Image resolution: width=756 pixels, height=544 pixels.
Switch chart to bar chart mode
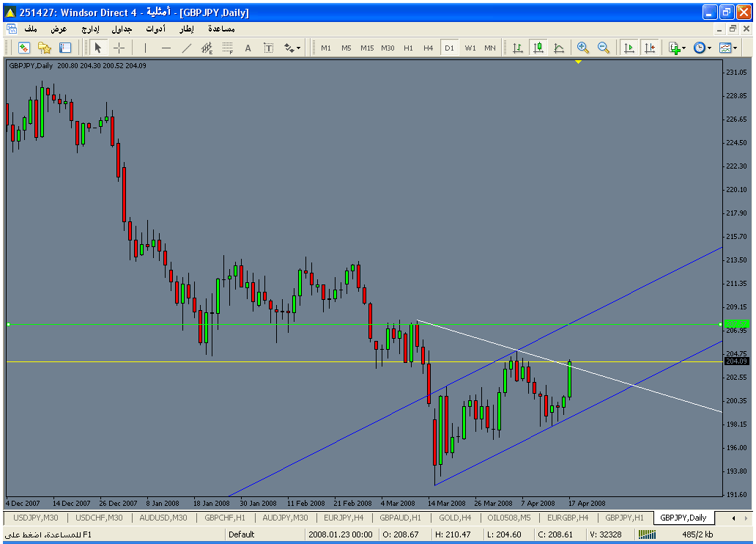(x=518, y=48)
